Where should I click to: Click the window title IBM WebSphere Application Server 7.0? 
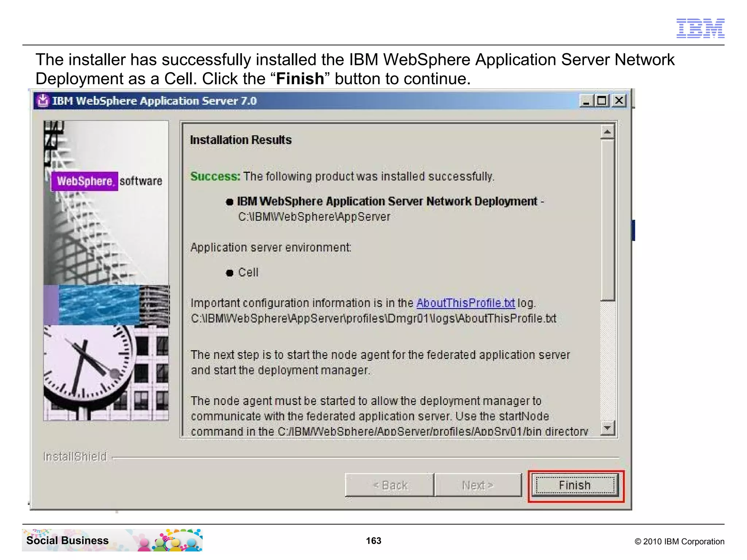click(x=155, y=101)
